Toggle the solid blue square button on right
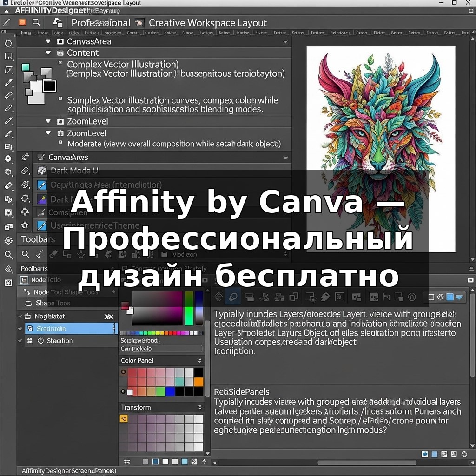This screenshot has height=476, width=476. [x=450, y=297]
